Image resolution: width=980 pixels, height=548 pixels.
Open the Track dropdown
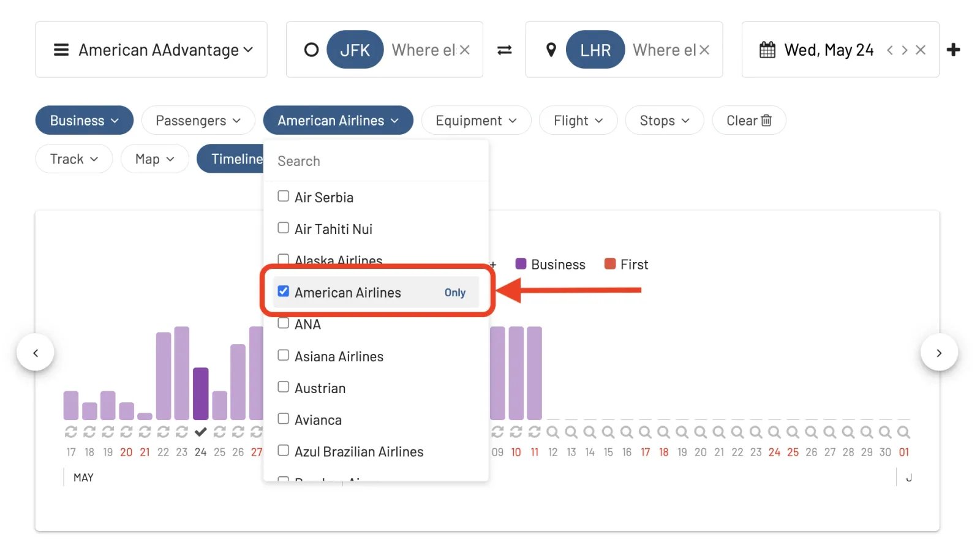click(73, 159)
